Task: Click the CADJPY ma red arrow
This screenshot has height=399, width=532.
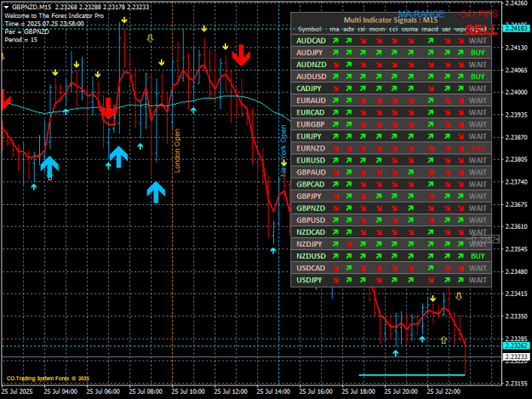Action: 335,88
